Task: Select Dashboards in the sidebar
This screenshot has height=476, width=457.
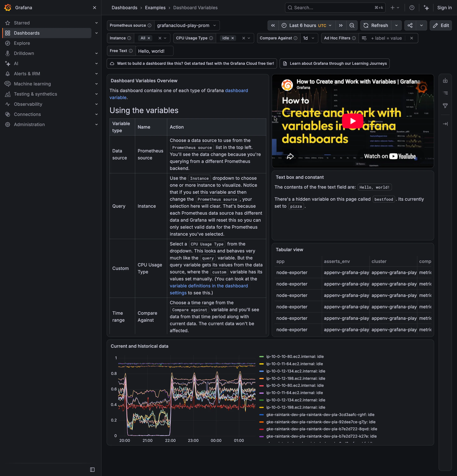Action: click(x=47, y=33)
